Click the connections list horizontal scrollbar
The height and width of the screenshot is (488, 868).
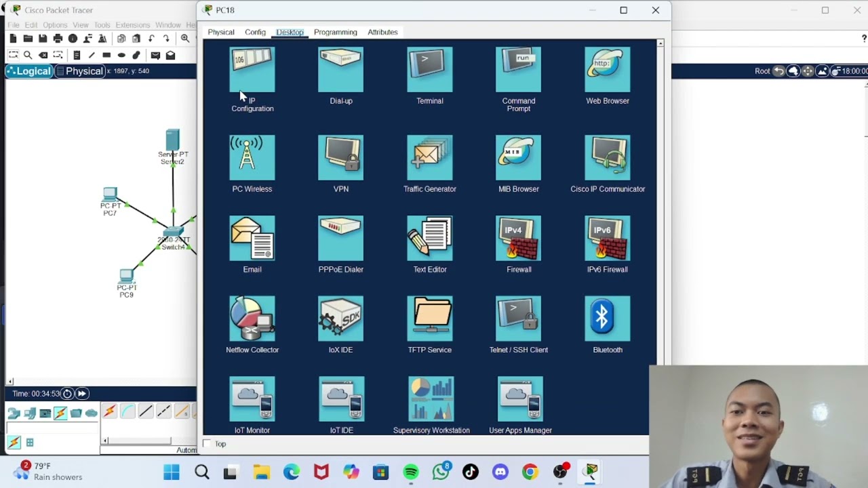(x=139, y=441)
